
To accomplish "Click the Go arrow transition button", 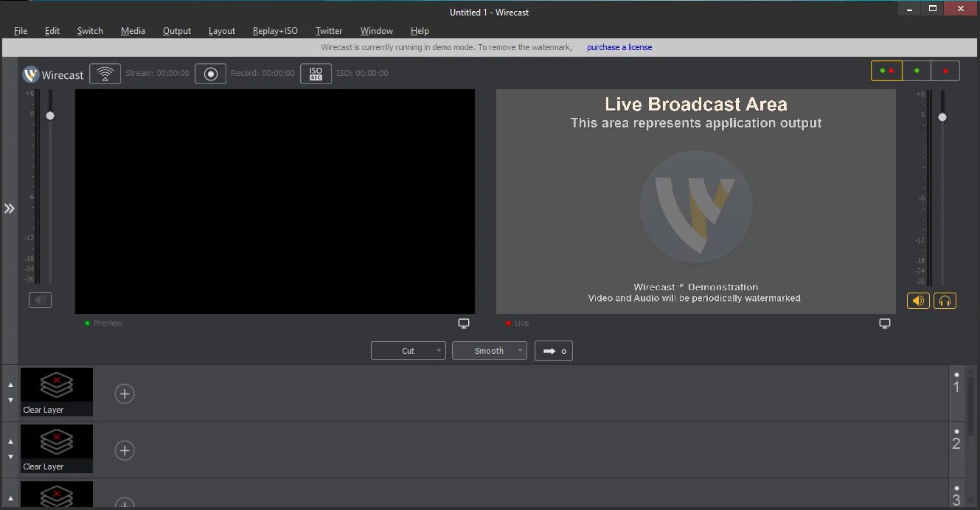I will [554, 351].
